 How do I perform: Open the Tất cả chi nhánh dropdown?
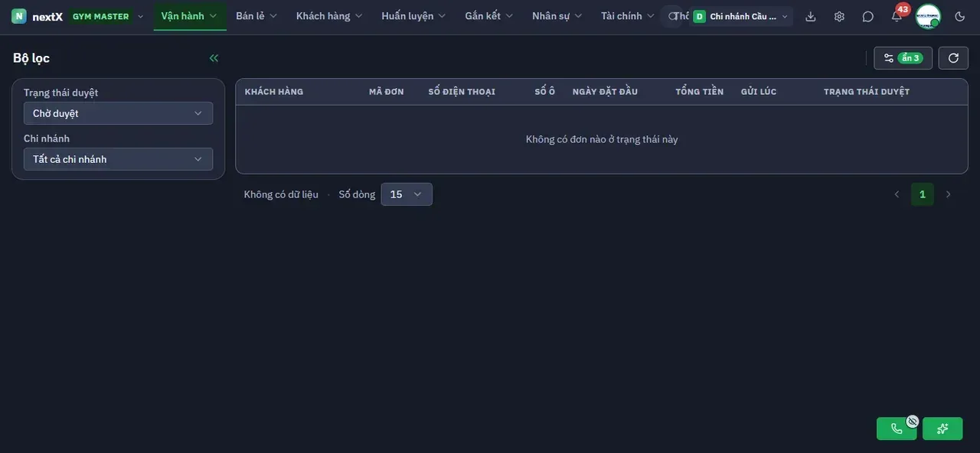tap(118, 159)
